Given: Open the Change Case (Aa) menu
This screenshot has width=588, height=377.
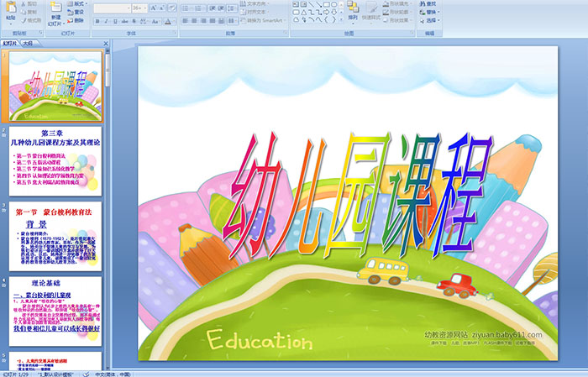Looking at the screenshot, I should [155, 21].
